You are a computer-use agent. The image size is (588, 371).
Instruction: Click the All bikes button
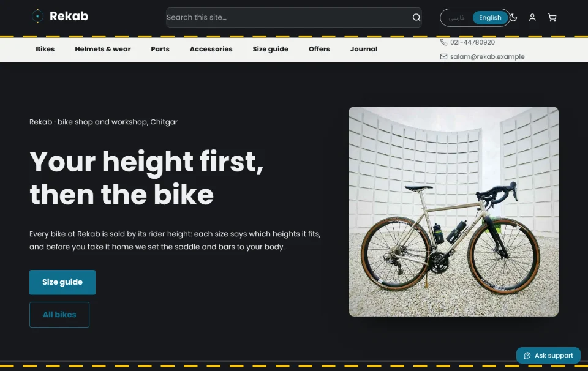pyautogui.click(x=59, y=315)
